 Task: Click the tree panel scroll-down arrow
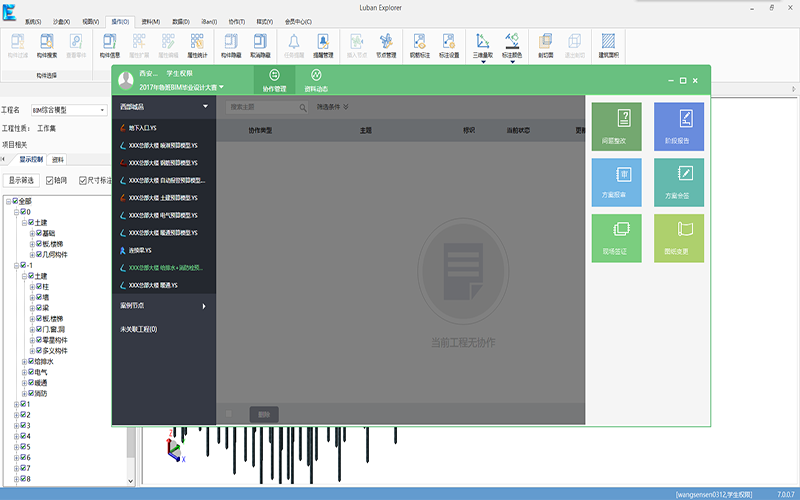[131, 481]
